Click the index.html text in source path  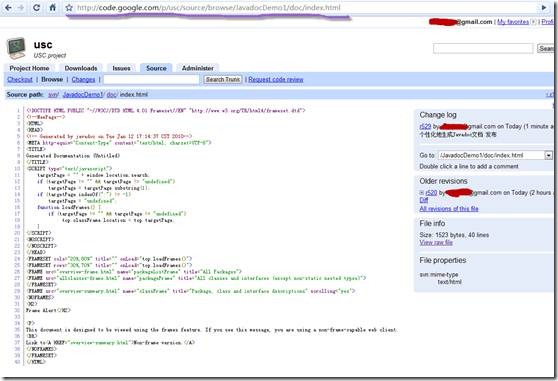(x=133, y=95)
